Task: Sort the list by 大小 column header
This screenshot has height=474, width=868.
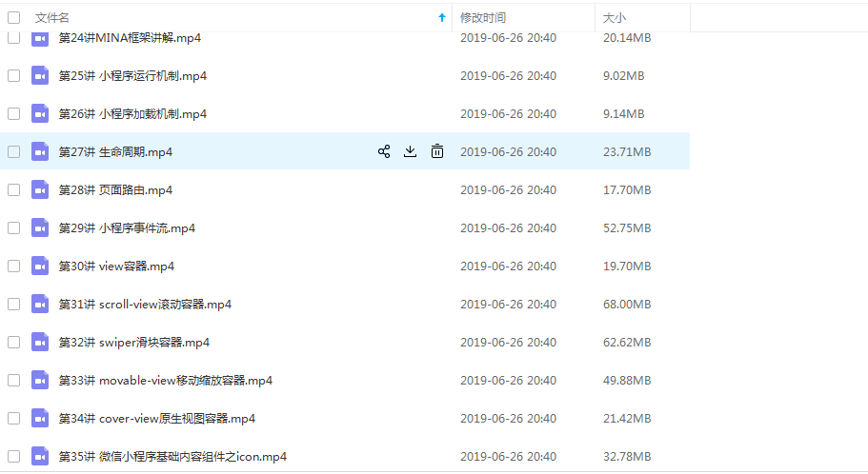Action: tap(615, 17)
